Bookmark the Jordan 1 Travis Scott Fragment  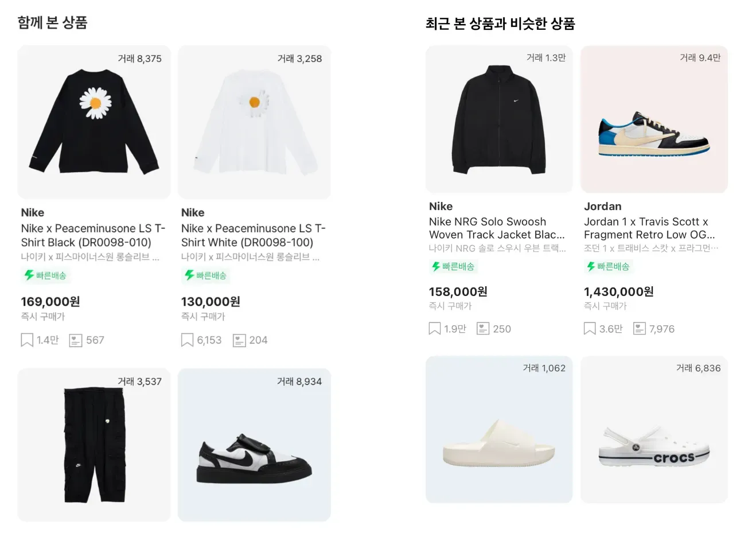click(x=590, y=329)
